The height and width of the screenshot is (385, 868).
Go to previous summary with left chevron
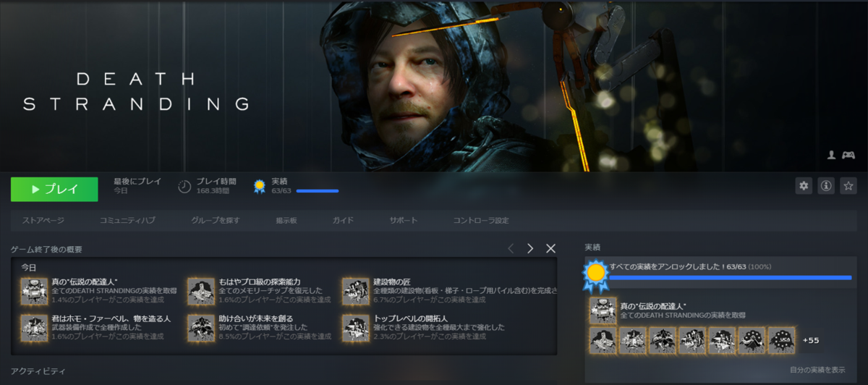(511, 248)
